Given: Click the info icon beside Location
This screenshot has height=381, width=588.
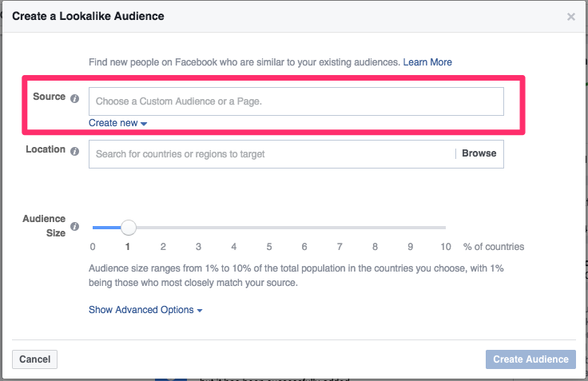Looking at the screenshot, I should 75,151.
